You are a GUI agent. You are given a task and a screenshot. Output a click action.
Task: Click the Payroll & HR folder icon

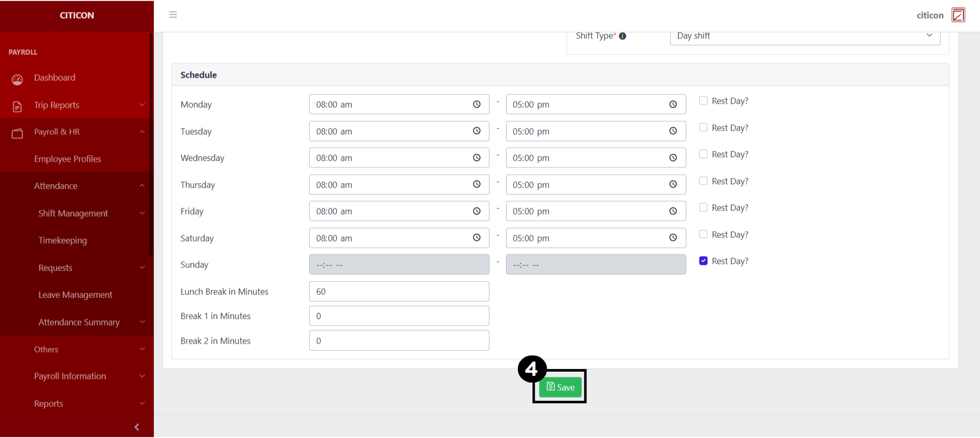coord(17,133)
